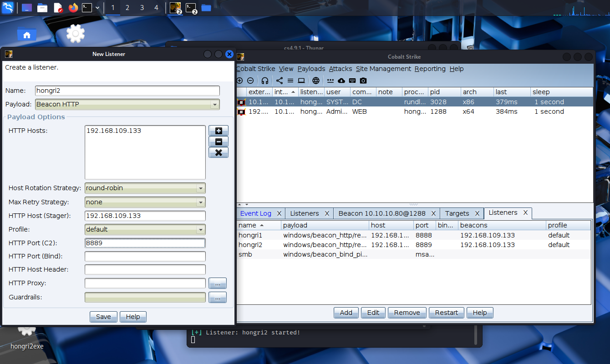
Task: View keystrokes using the keyboard icon
Action: (x=352, y=81)
